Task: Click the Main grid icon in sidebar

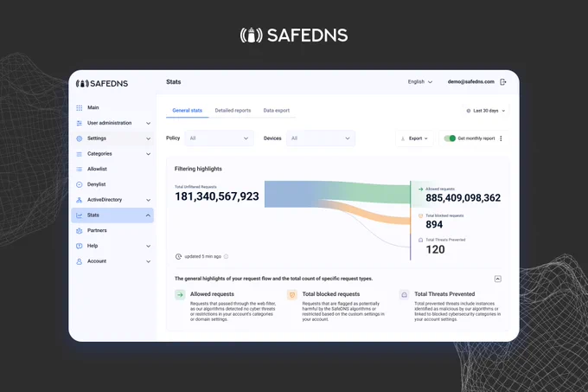Action: (80, 107)
